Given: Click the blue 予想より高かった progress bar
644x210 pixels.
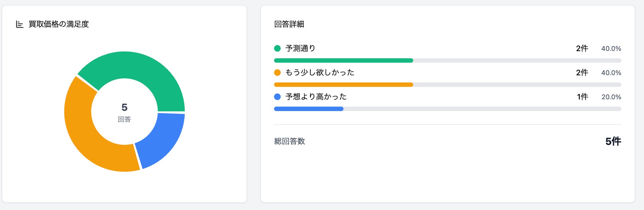Looking at the screenshot, I should (x=309, y=109).
